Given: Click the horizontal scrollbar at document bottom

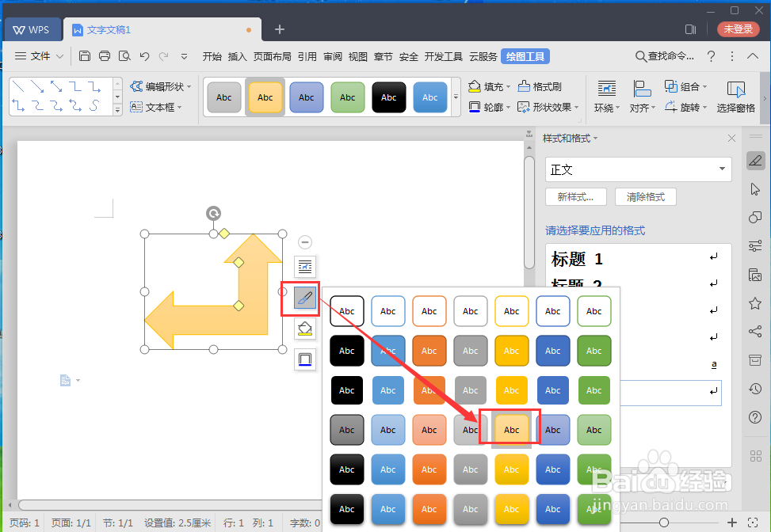Looking at the screenshot, I should [170, 505].
